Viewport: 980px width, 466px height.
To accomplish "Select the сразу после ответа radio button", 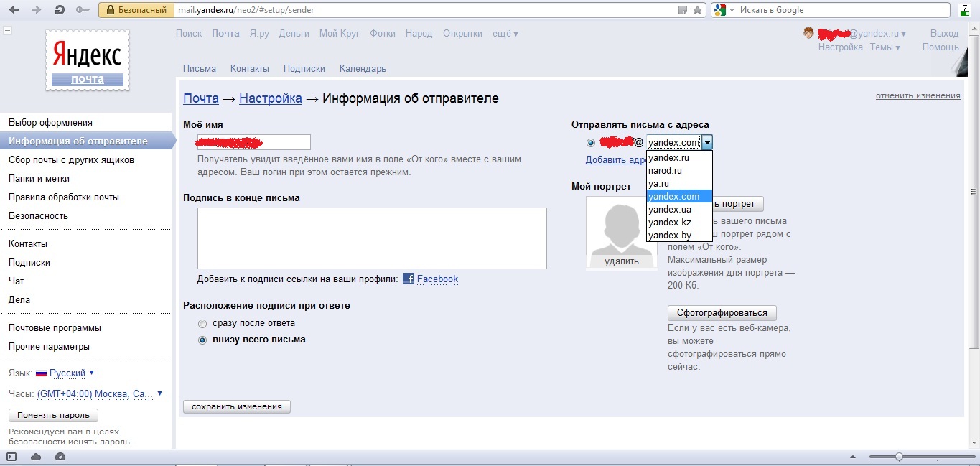I will point(202,324).
